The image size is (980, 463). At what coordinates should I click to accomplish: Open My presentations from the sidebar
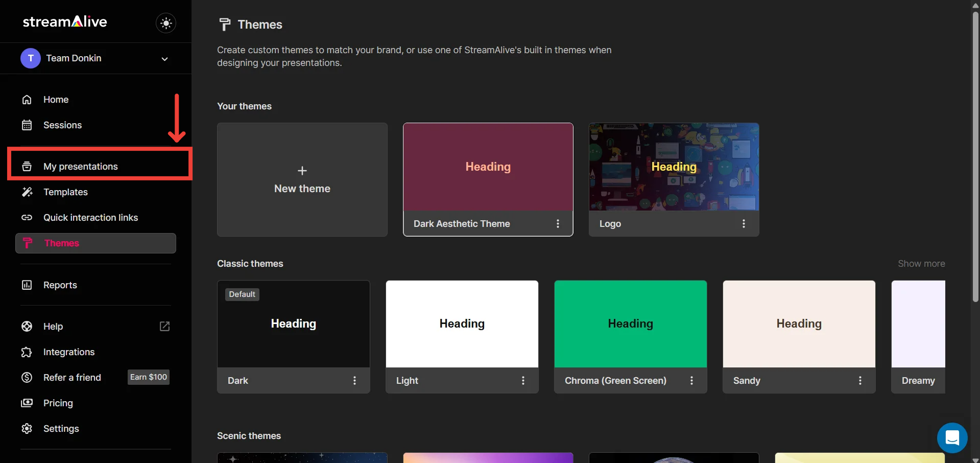coord(81,167)
